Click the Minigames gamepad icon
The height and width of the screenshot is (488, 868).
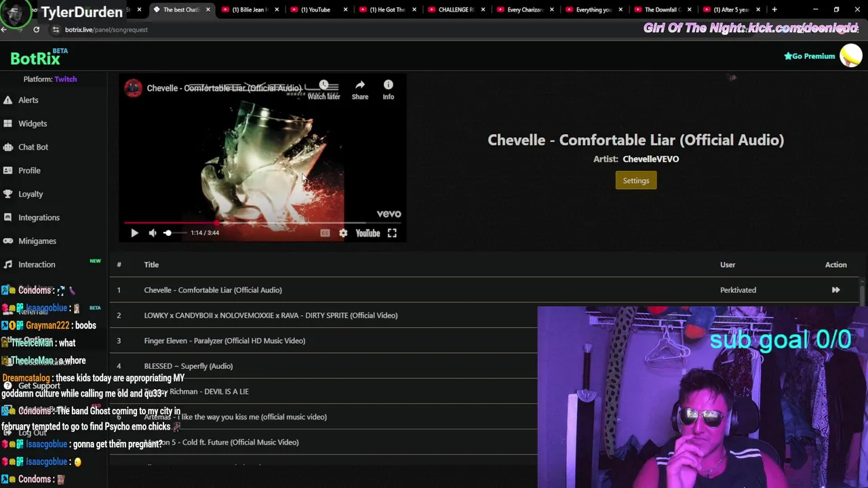(7, 241)
